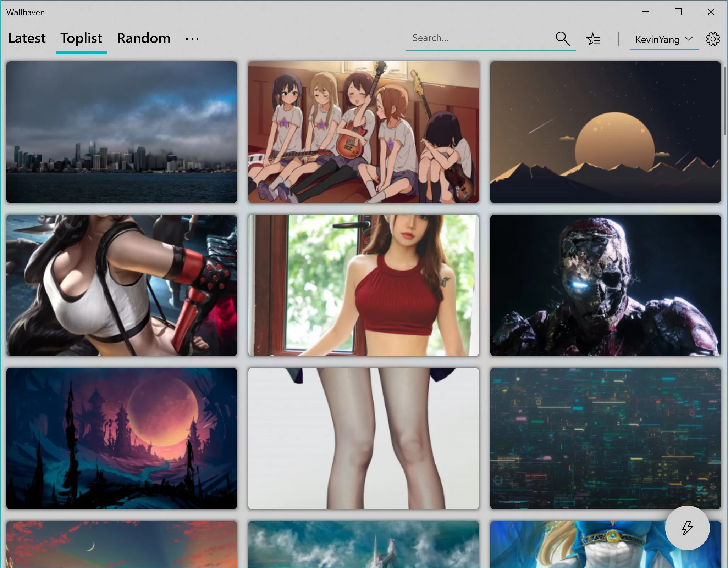Expand the KevinYang account dropdown
The width and height of the screenshot is (728, 568).
pyautogui.click(x=664, y=39)
